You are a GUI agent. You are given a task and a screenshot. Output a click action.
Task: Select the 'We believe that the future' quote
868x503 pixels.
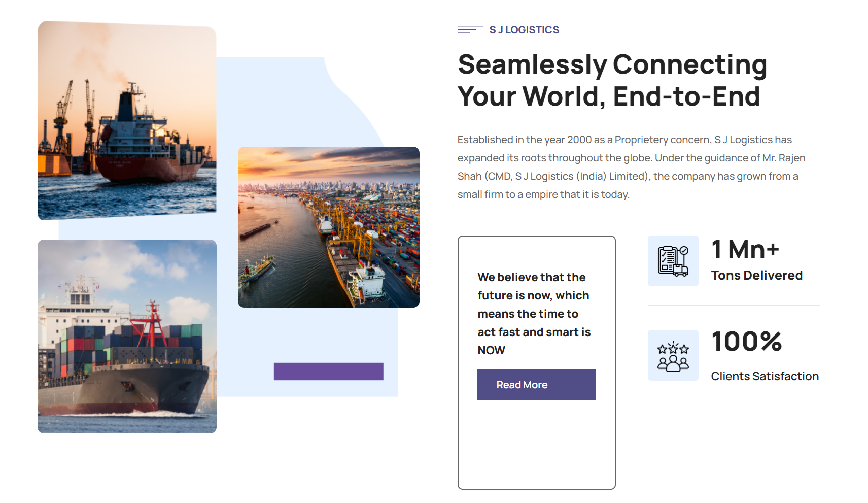(x=534, y=314)
